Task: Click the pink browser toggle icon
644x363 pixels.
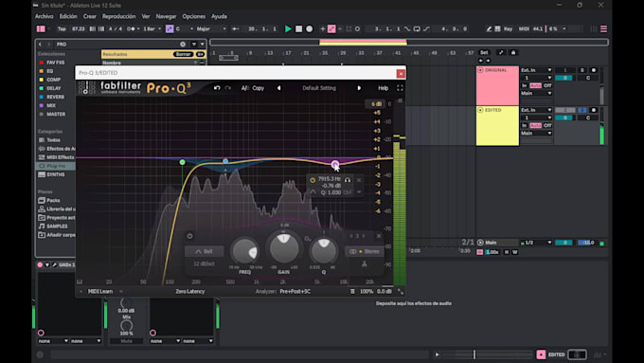Action: [41, 28]
